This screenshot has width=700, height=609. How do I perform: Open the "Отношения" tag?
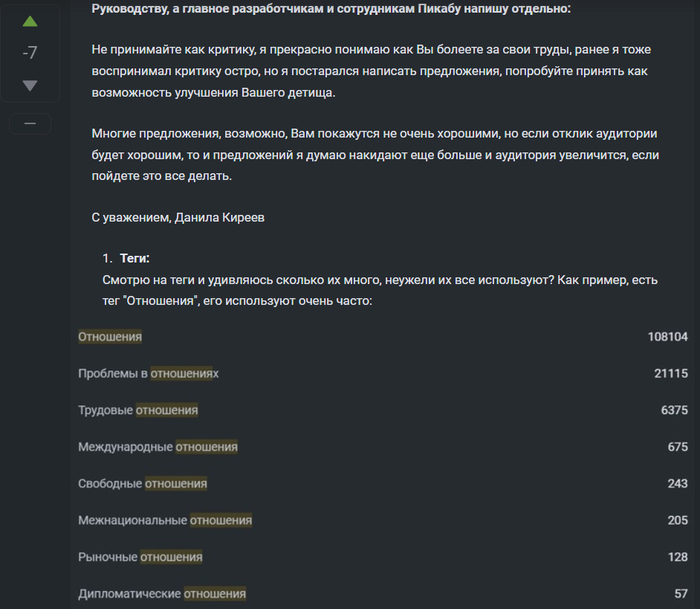[110, 337]
